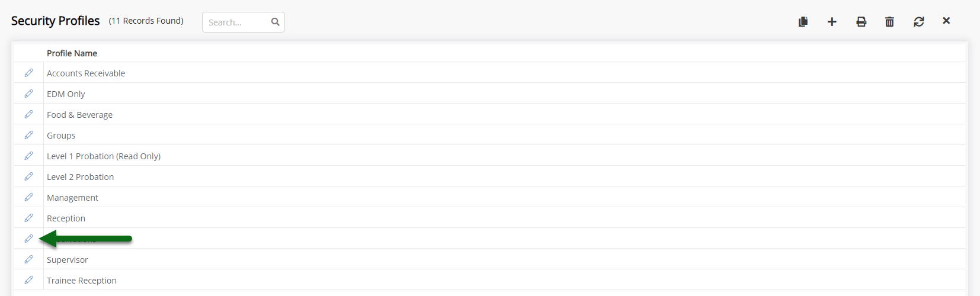Add a new security profile with plus icon
The image size is (980, 296).
tap(832, 21)
